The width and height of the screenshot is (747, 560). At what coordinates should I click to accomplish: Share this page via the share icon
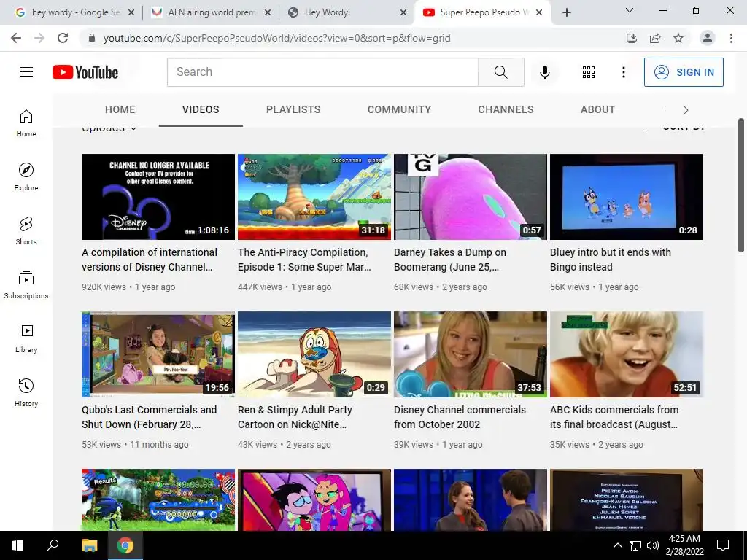pos(655,38)
